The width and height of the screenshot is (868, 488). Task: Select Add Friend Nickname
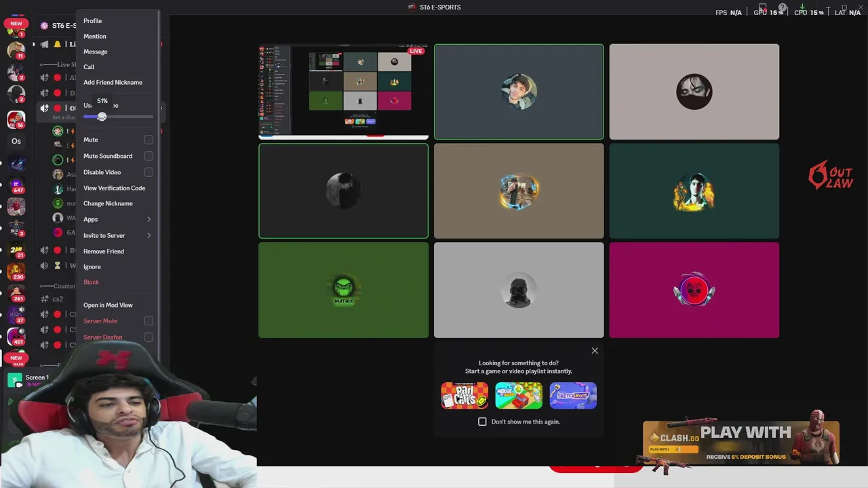click(x=113, y=82)
